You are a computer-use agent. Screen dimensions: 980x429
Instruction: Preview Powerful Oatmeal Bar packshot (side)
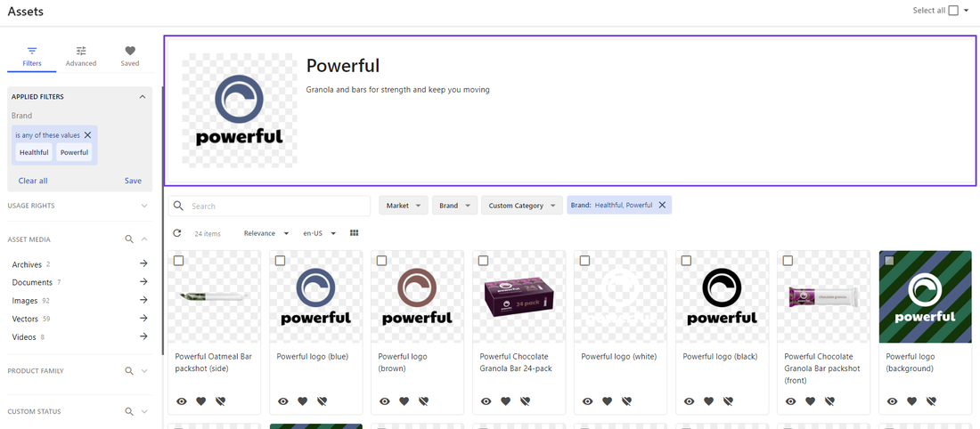click(182, 401)
